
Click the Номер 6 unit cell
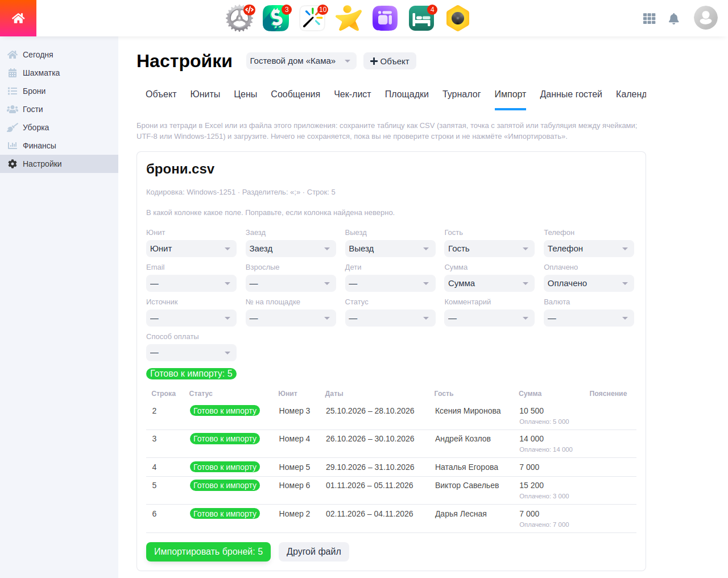coord(295,485)
